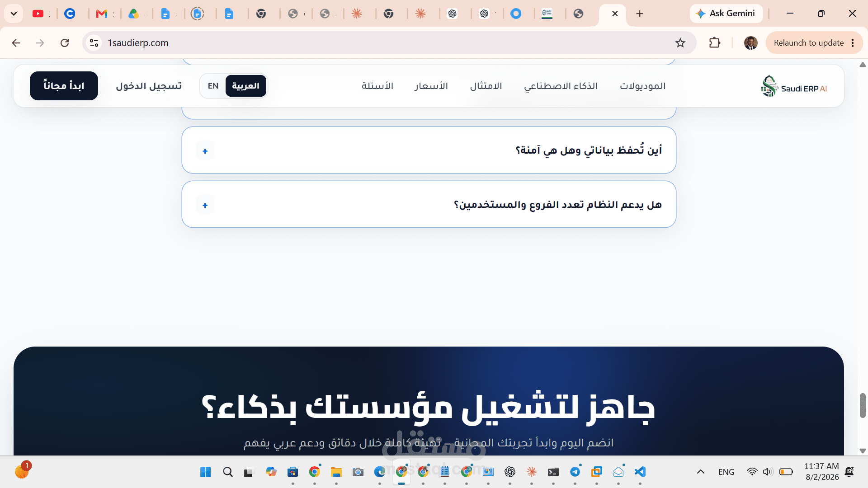Open the Camera app in taskbar

tap(358, 472)
